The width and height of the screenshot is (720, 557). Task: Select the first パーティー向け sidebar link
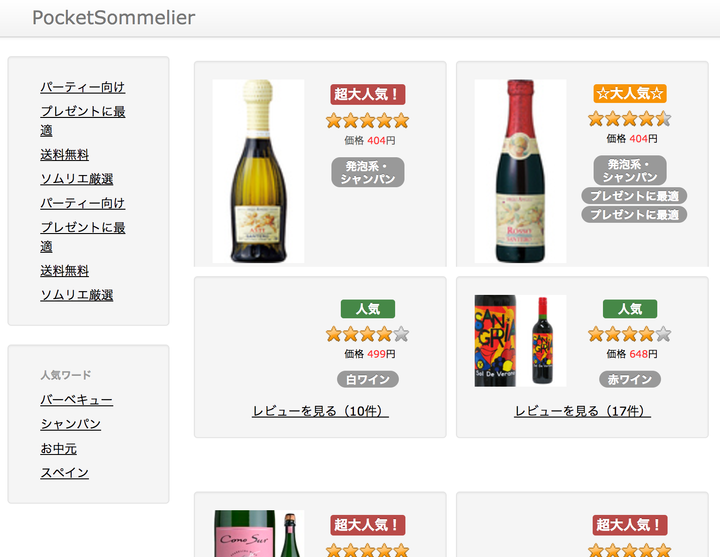click(x=83, y=87)
